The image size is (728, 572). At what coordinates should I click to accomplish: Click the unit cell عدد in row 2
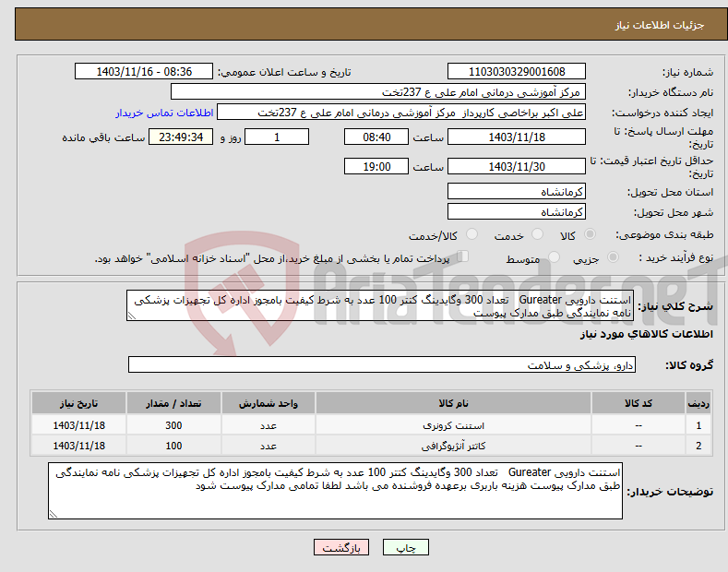[269, 446]
